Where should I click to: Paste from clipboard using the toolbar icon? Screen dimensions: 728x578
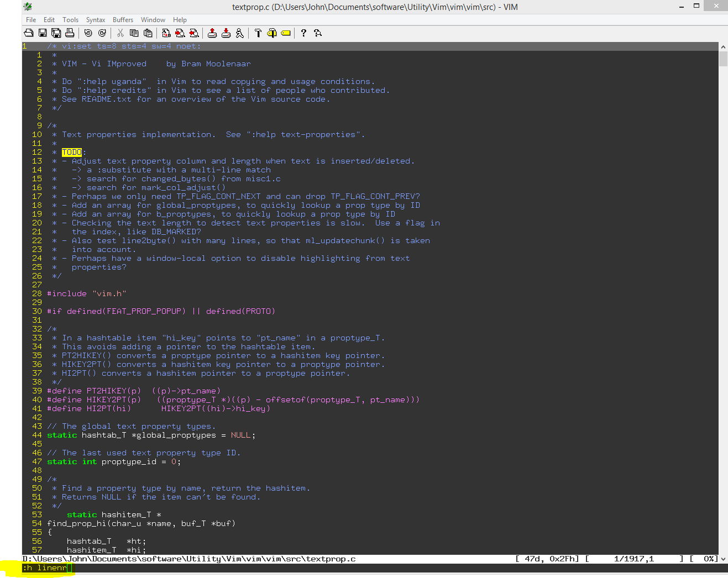[148, 33]
